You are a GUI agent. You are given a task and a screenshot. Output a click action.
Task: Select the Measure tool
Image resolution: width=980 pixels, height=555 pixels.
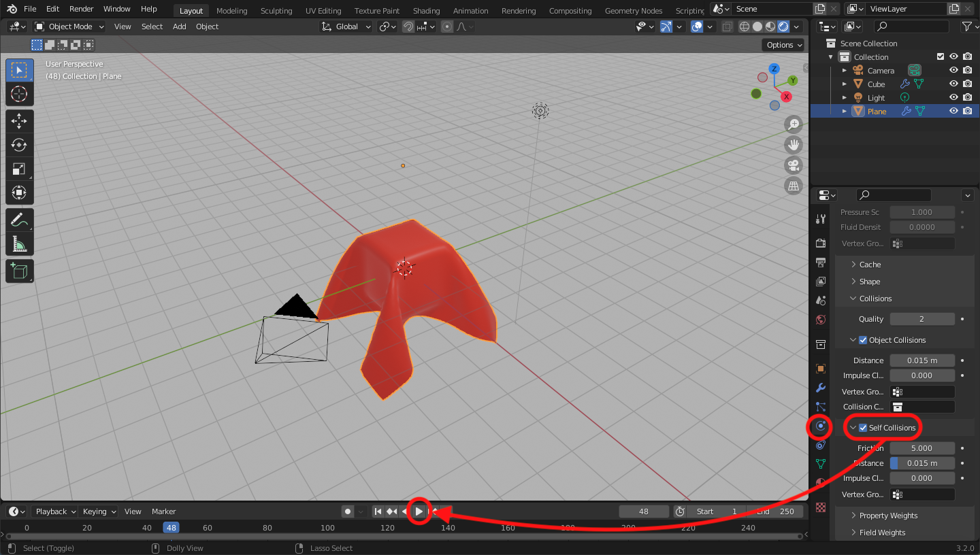point(19,243)
